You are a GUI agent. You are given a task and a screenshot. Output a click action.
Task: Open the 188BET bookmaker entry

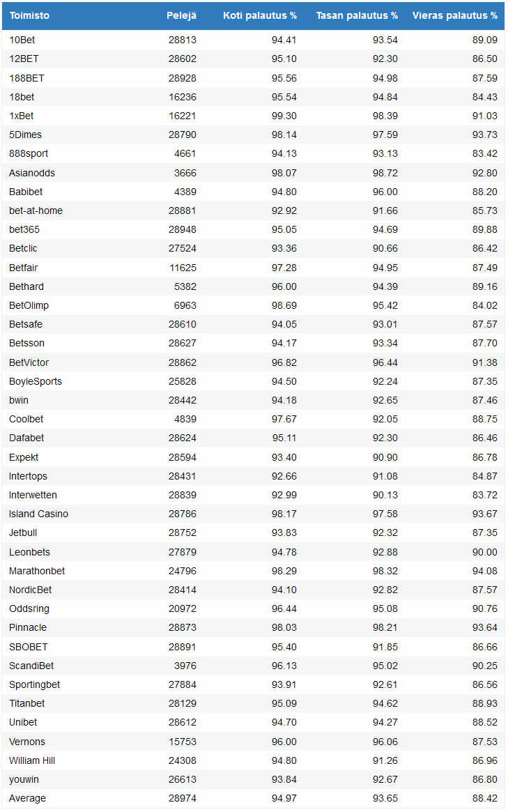(x=26, y=78)
